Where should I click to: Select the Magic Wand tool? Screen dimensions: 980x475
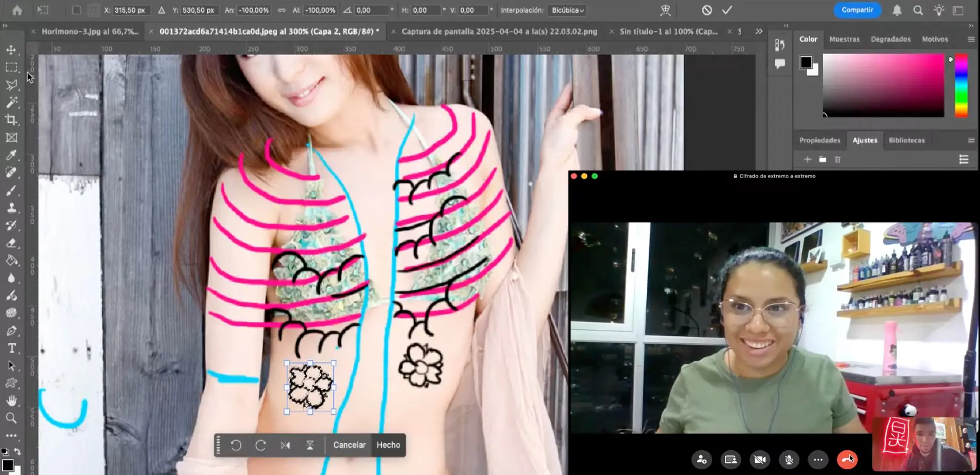click(x=11, y=102)
